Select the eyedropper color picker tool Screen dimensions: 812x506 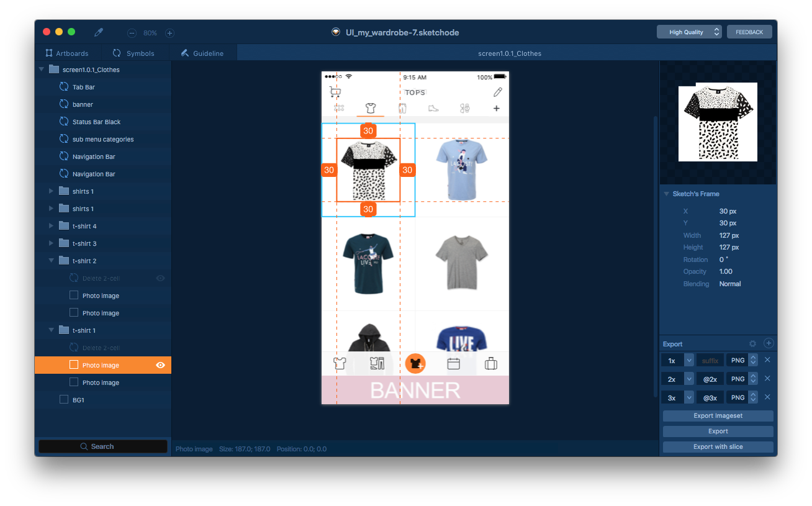coord(98,32)
